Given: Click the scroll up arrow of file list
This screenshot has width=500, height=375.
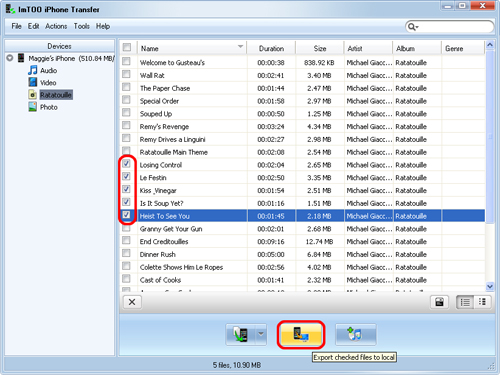Looking at the screenshot, I should [x=490, y=45].
